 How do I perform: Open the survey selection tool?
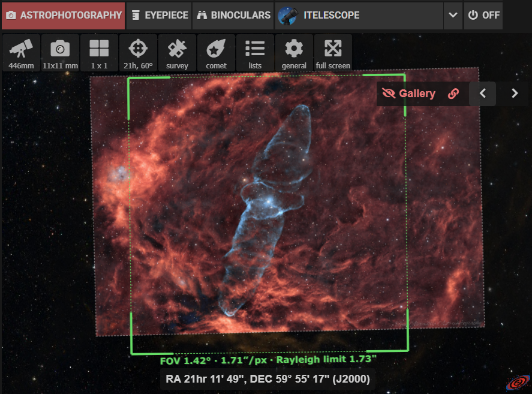click(177, 53)
